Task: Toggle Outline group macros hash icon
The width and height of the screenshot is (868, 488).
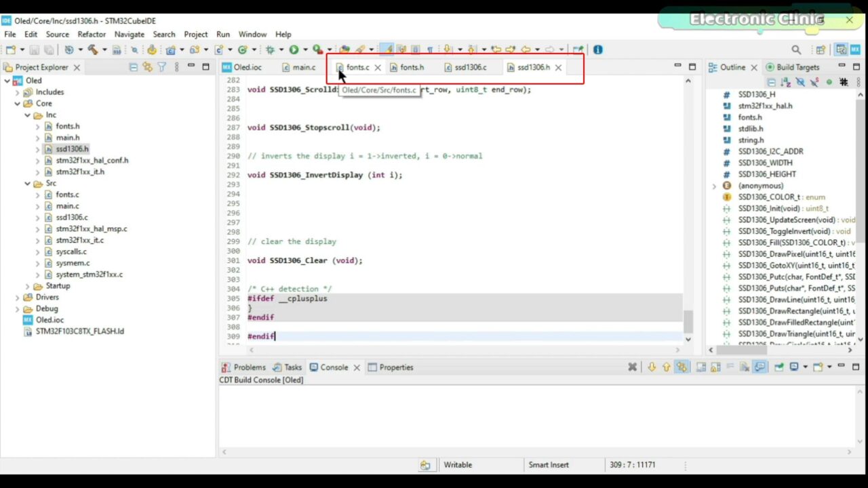Action: (844, 82)
